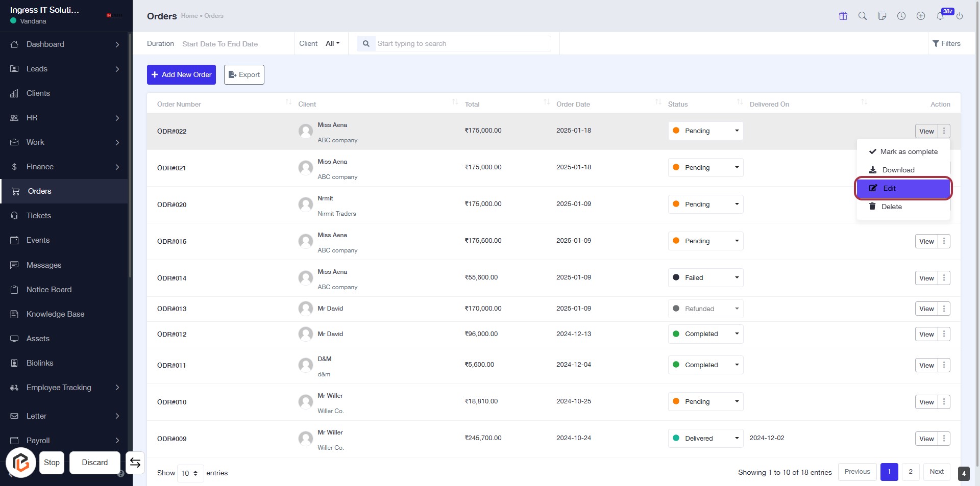Open the search magnifier icon in header
980x486 pixels.
coord(863,16)
